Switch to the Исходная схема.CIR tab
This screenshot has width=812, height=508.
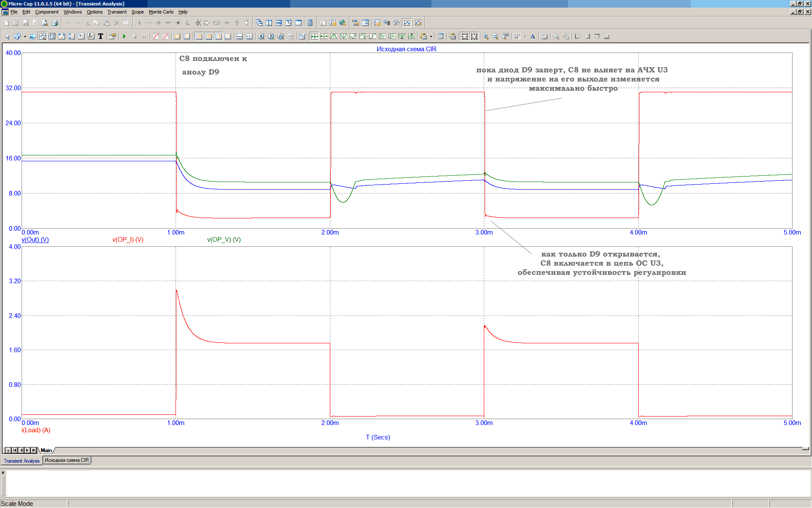pos(67,460)
